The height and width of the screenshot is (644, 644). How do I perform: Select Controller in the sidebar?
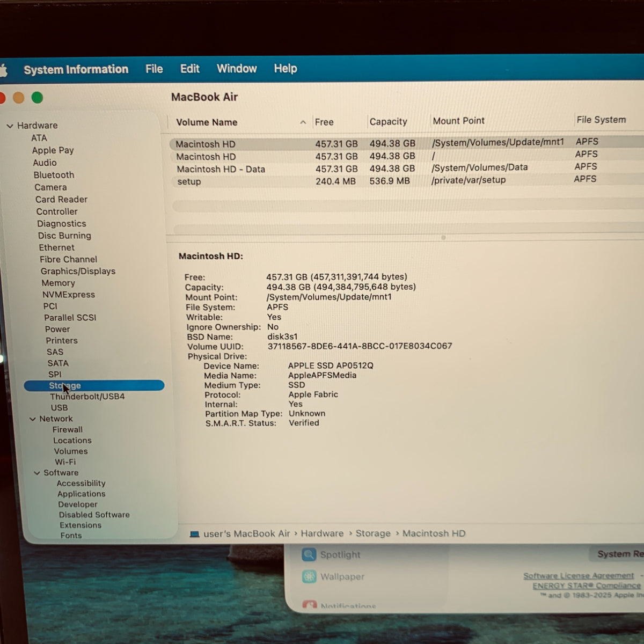57,211
